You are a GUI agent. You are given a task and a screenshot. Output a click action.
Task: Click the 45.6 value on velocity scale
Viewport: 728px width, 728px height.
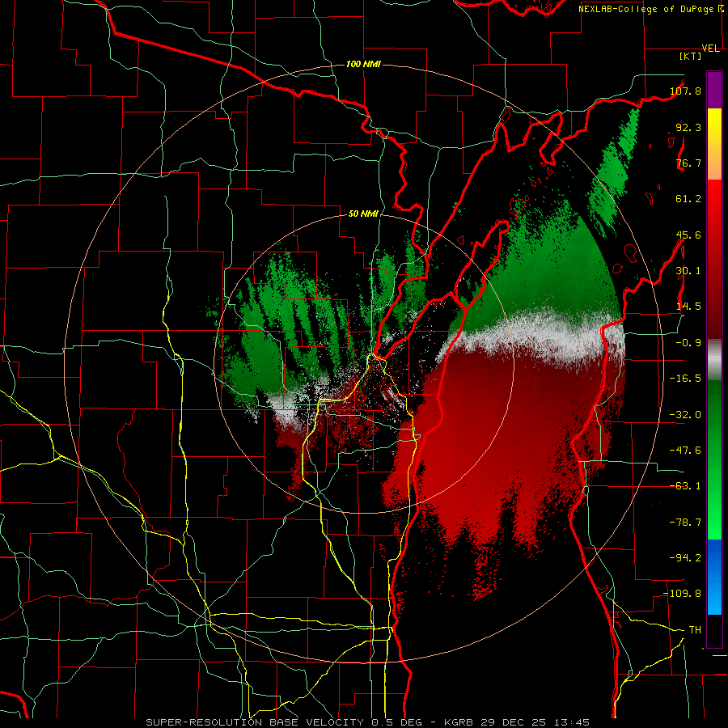coord(688,235)
